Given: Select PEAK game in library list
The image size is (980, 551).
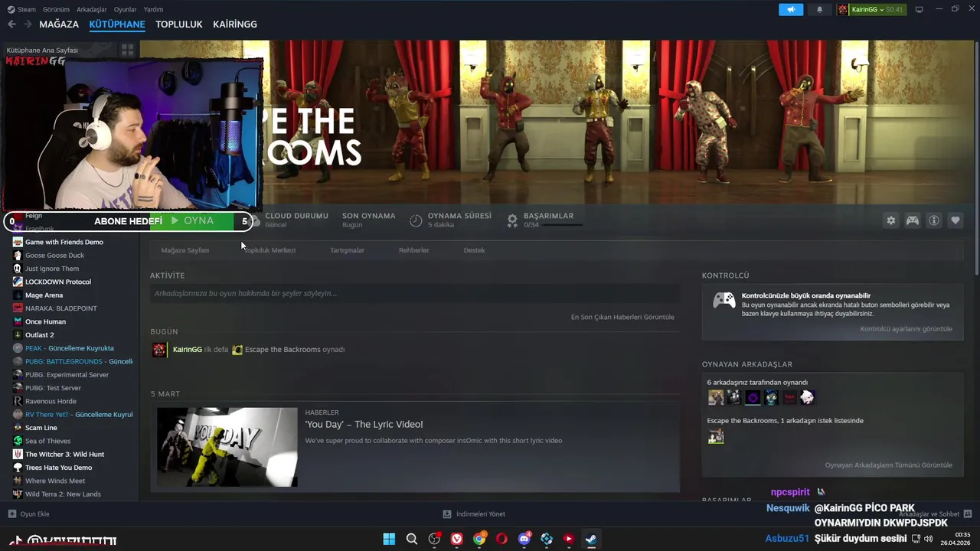Looking at the screenshot, I should click(x=70, y=348).
